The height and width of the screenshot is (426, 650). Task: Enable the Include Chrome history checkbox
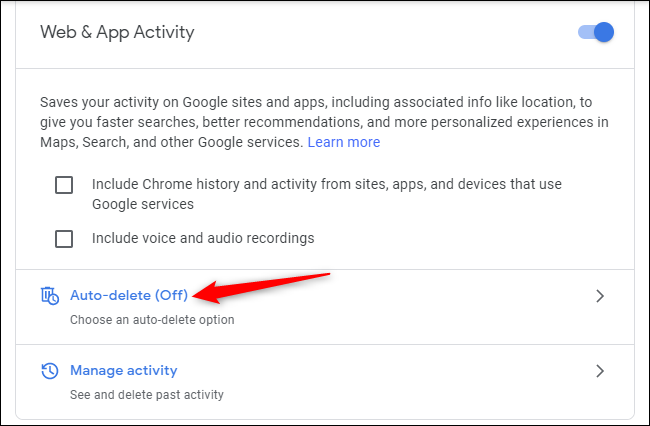64,185
